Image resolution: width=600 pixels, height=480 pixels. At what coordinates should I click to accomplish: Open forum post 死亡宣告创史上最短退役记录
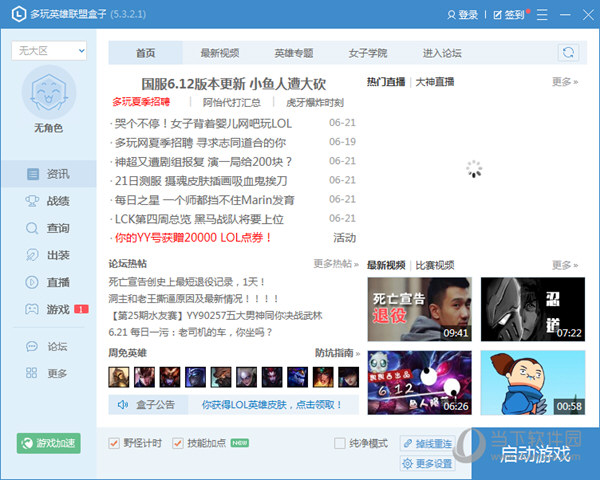coord(187,282)
